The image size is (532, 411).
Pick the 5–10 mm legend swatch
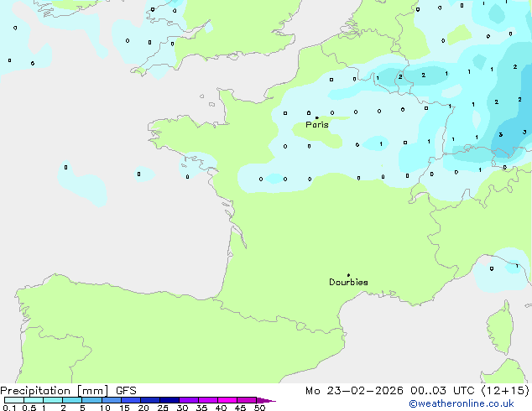pos(91,400)
